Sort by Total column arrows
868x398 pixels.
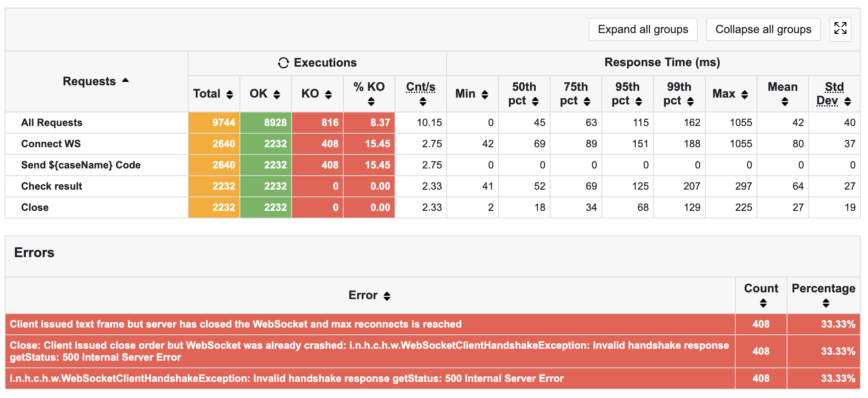click(x=230, y=95)
